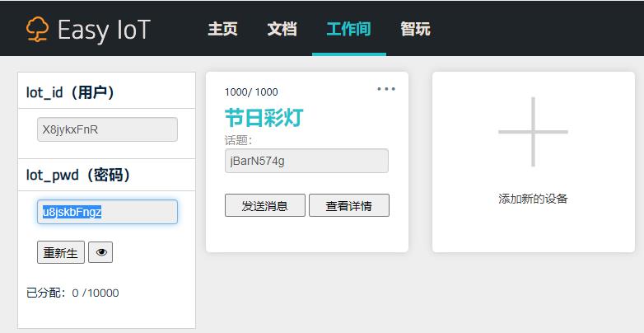
Task: Click the 话题: label
Action: click(x=238, y=141)
